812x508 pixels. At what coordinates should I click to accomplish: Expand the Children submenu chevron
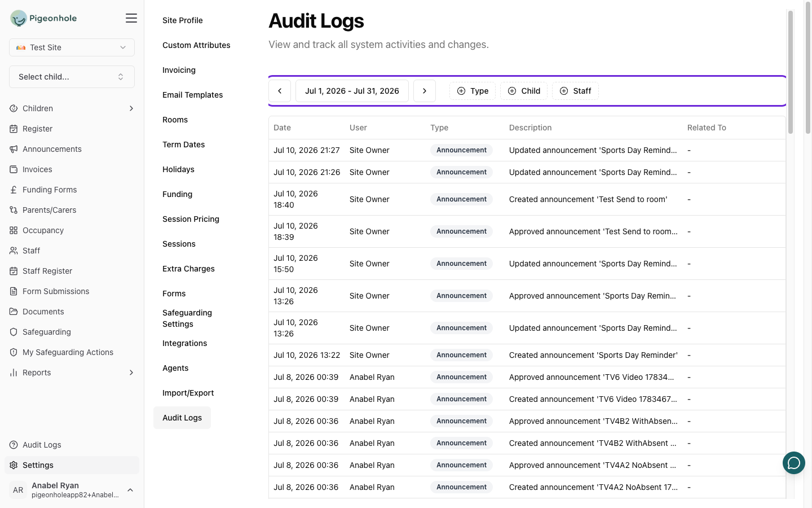pos(131,108)
